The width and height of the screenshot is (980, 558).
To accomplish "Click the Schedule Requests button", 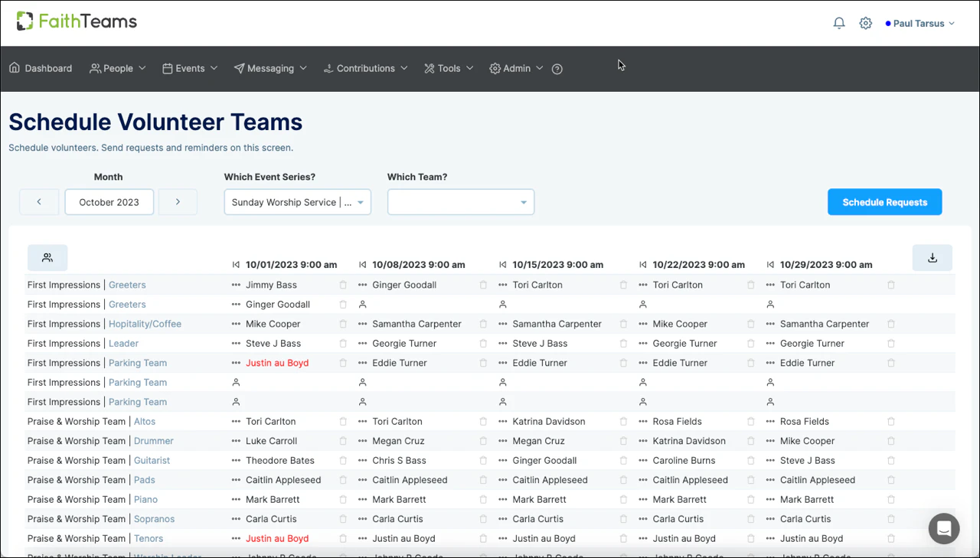I will (884, 201).
